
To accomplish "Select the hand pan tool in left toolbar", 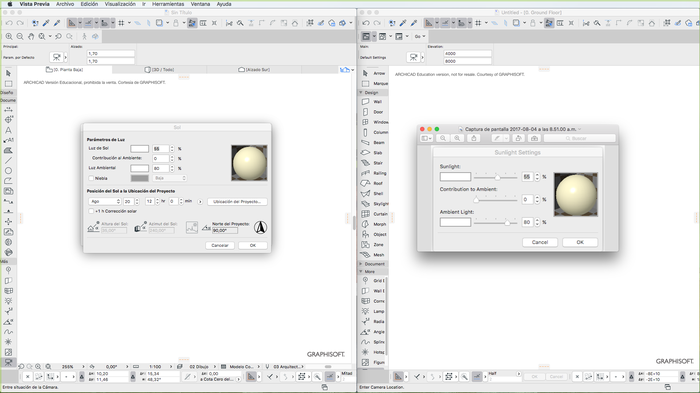I will click(x=31, y=37).
